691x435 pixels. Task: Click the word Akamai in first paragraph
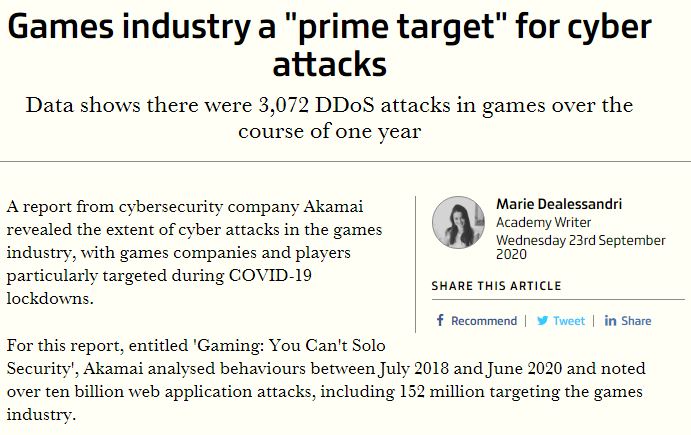pos(335,206)
